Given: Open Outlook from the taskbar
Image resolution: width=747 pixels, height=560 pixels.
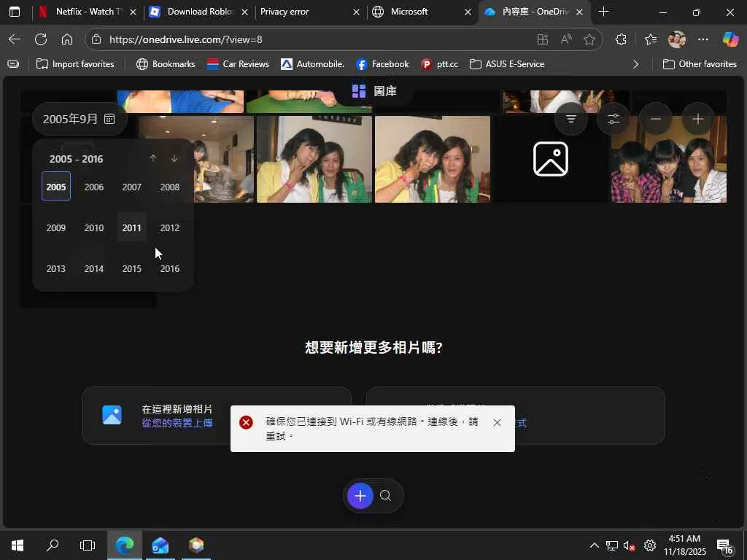Looking at the screenshot, I should pyautogui.click(x=160, y=545).
